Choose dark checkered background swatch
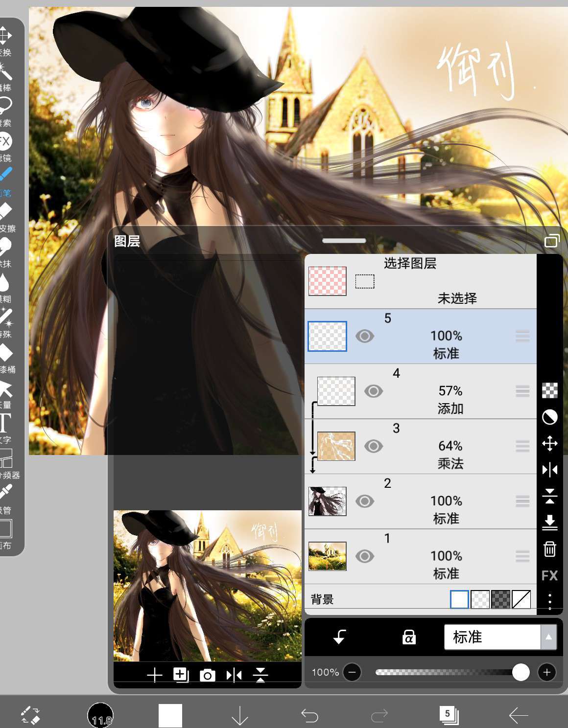Screen dimensions: 568x728 click(x=500, y=599)
